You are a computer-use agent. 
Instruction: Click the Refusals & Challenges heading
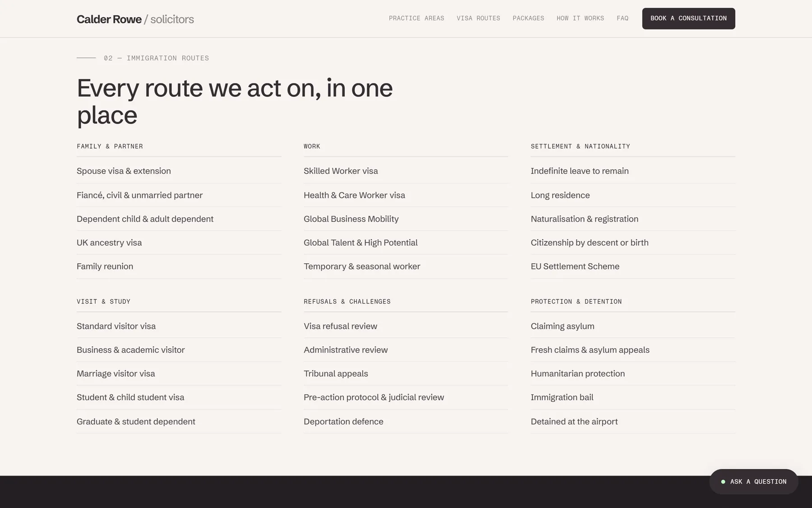(347, 302)
